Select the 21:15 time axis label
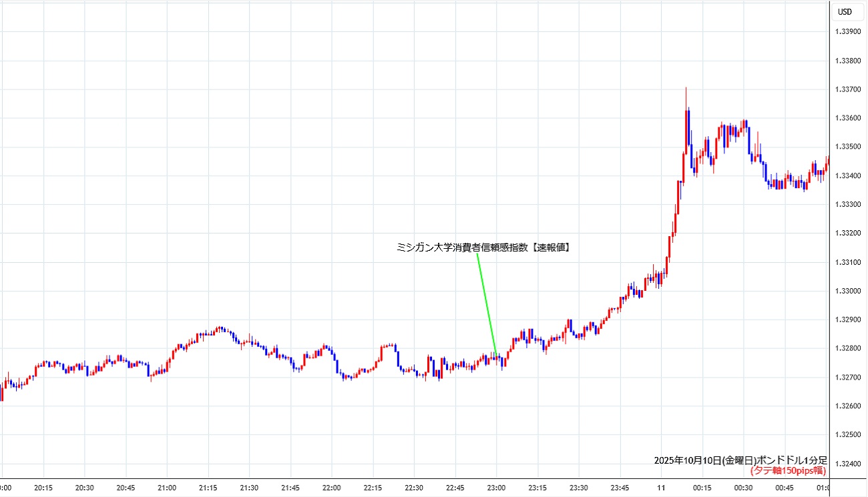Viewport: 868px width, 497px height. (208, 488)
